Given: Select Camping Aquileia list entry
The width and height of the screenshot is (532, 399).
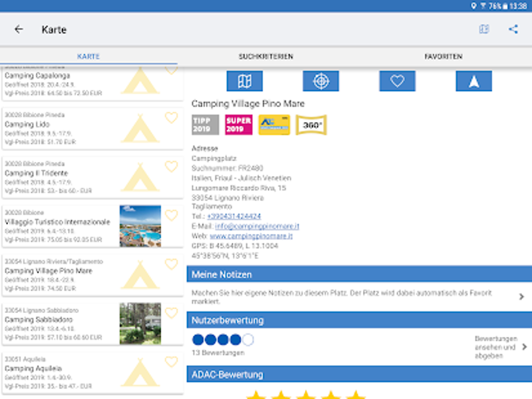Looking at the screenshot, I should pyautogui.click(x=92, y=373).
